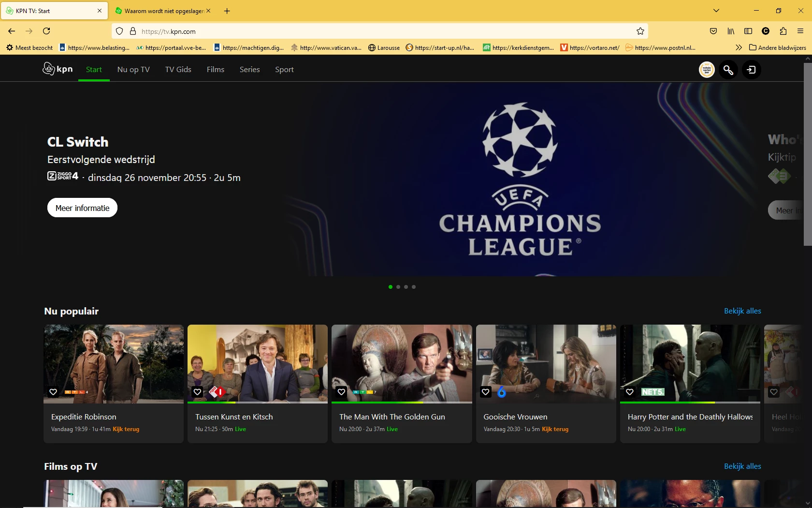Show the library icon in toolbar
812x508 pixels.
tap(731, 31)
